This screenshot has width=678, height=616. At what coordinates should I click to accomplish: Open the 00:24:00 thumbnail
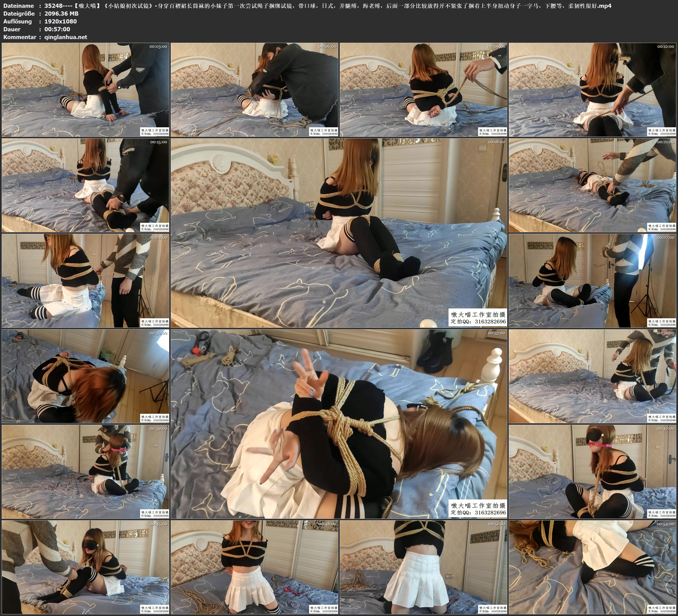coord(85,281)
